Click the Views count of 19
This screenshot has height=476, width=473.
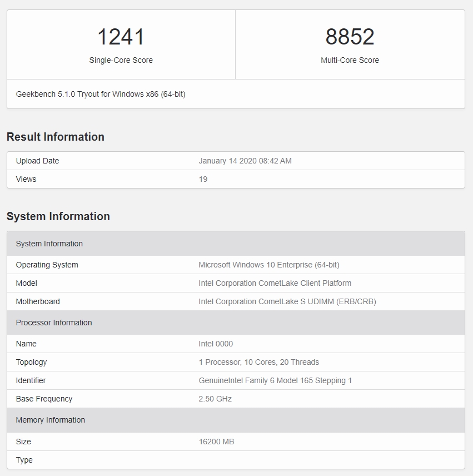(203, 179)
